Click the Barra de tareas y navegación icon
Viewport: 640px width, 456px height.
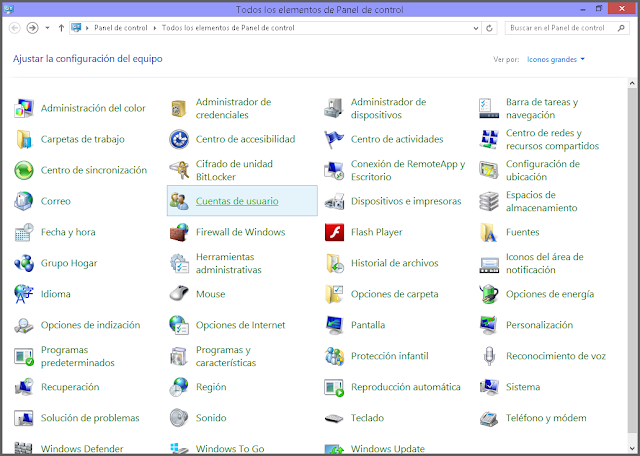coord(489,108)
